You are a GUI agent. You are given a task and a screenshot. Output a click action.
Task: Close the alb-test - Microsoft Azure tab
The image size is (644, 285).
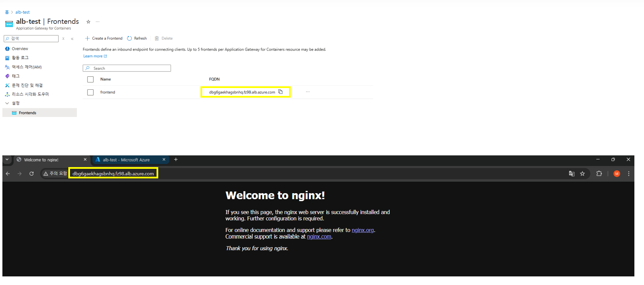pyautogui.click(x=164, y=160)
